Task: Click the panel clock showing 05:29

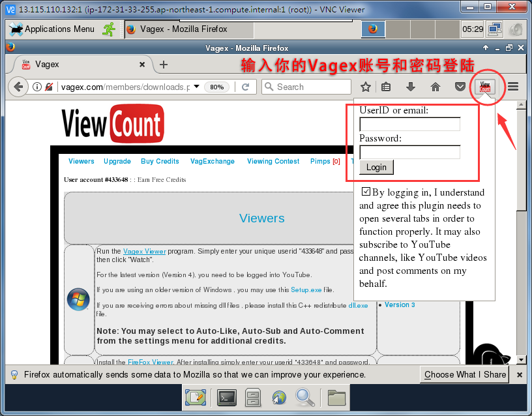Action: click(473, 29)
